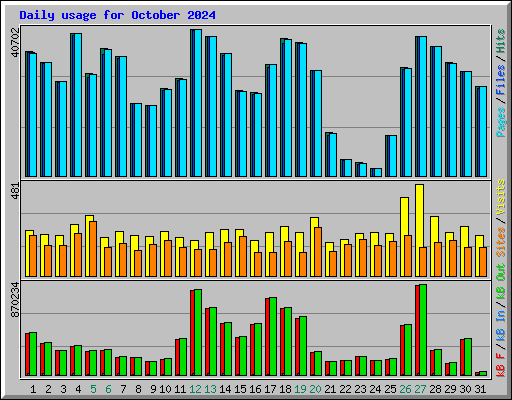
Task: Click day label 1 on the x-axis
Action: click(33, 389)
